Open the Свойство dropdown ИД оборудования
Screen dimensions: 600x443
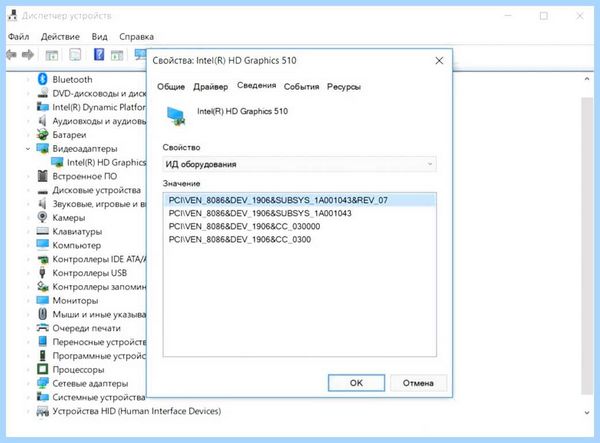click(x=299, y=164)
